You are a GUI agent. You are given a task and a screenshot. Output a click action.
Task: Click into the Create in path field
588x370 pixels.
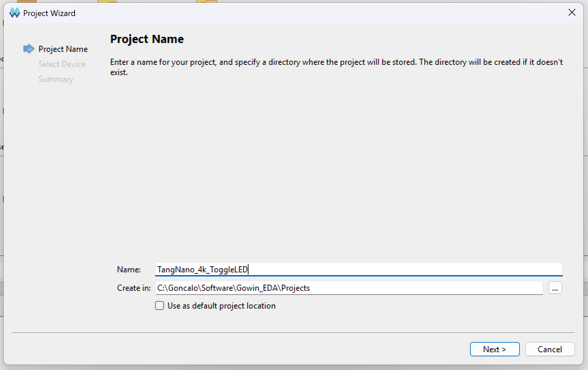coord(349,288)
